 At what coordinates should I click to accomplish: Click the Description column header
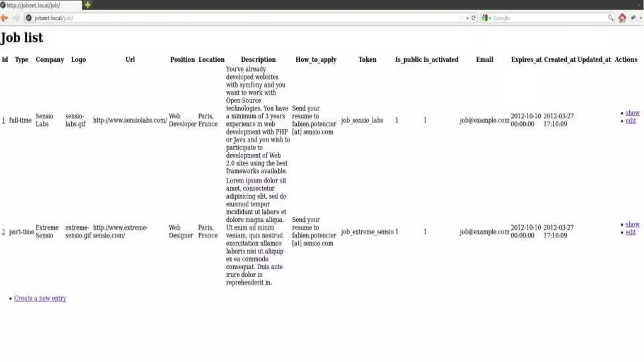pyautogui.click(x=258, y=59)
